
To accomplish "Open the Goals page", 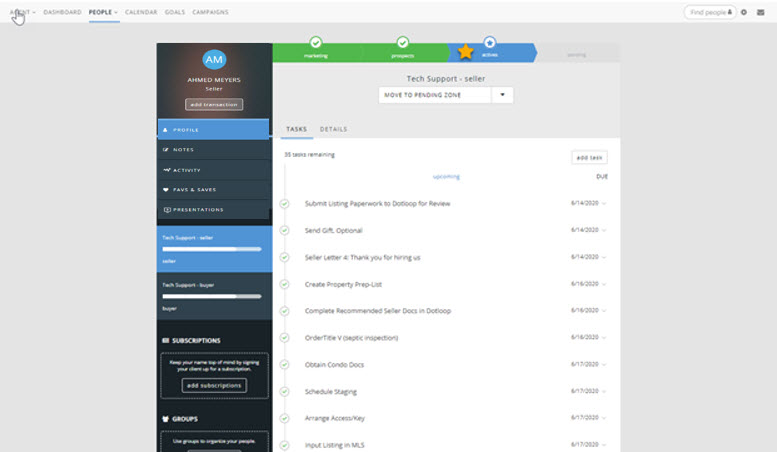I will pos(175,12).
